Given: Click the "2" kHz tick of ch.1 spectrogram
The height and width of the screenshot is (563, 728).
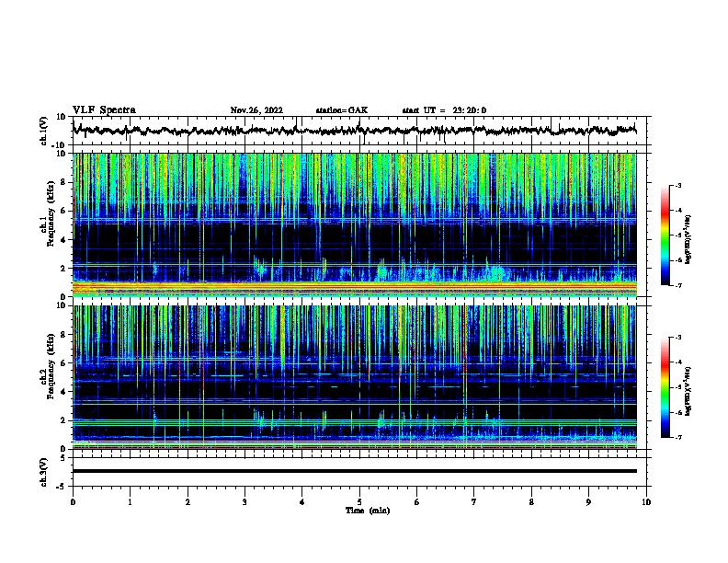Looking at the screenshot, I should point(63,269).
